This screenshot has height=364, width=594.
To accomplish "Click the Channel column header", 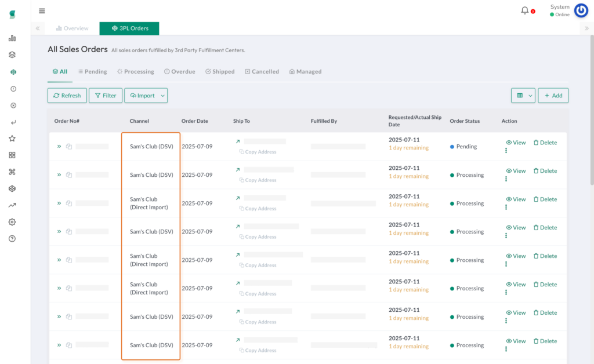I will coord(139,121).
